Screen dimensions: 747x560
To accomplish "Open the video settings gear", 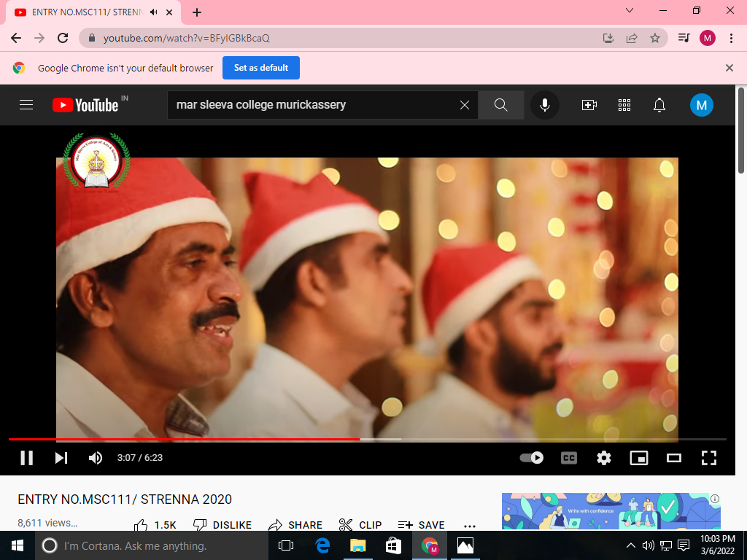I will [603, 458].
